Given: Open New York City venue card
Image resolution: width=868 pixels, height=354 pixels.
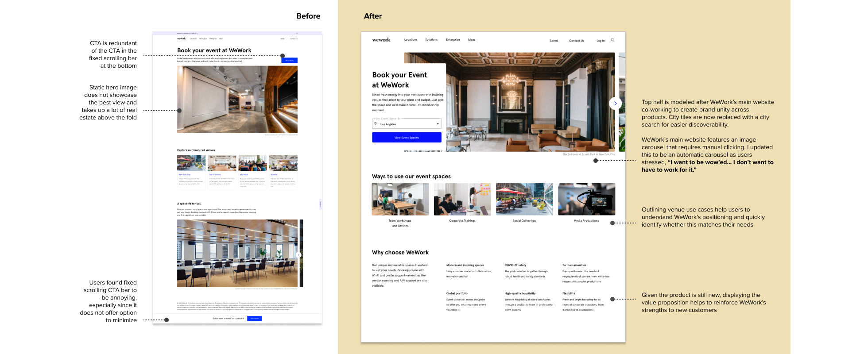Looking at the screenshot, I should coord(191,172).
